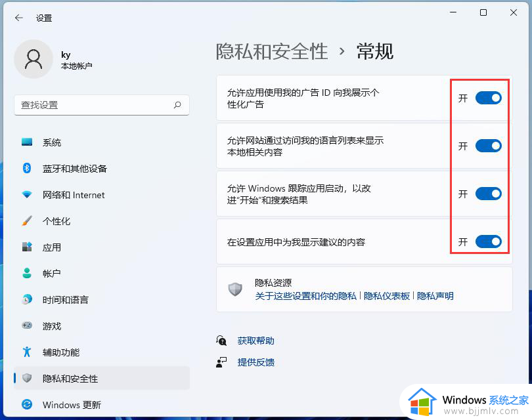Maximize the Settings window
This screenshot has height=420, width=532.
pyautogui.click(x=483, y=12)
